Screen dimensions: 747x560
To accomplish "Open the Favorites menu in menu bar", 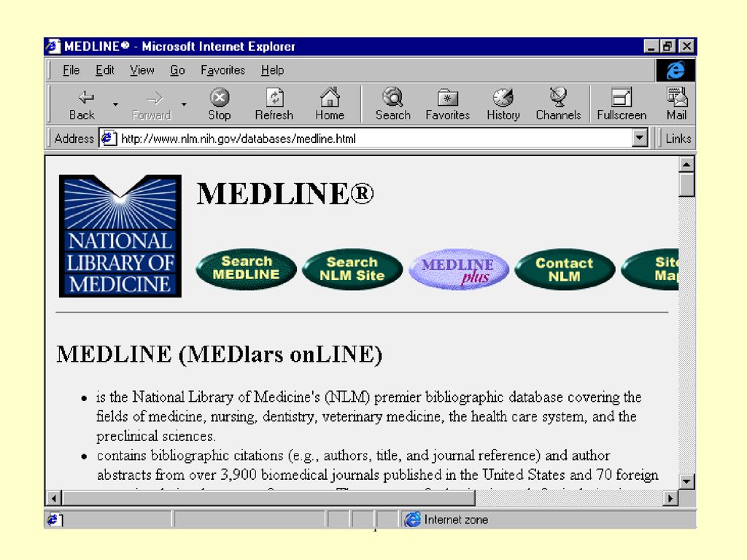I will 222,70.
